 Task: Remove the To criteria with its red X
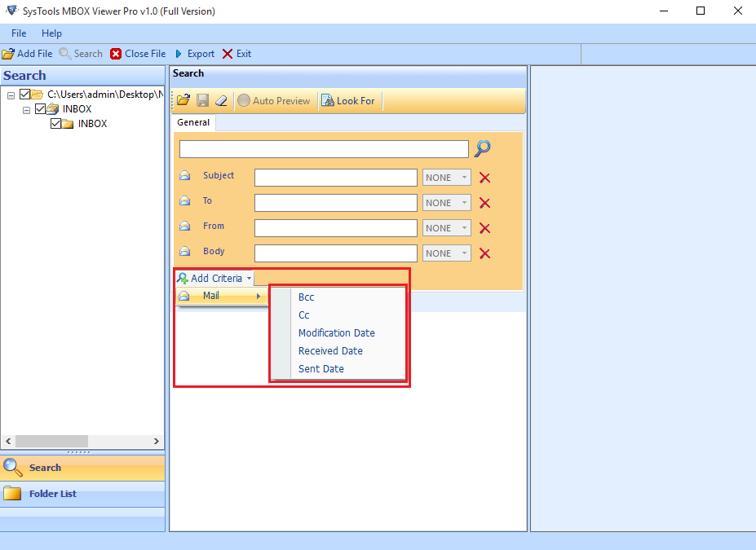coord(484,203)
